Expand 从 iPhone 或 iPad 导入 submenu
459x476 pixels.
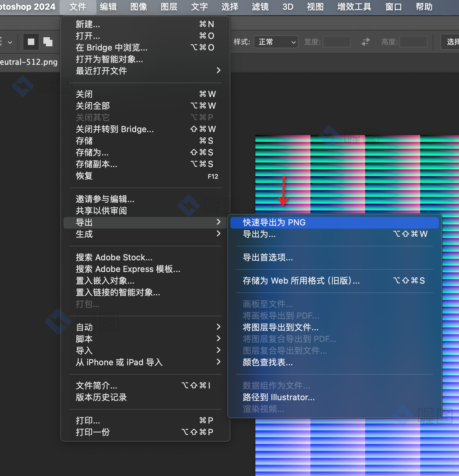pyautogui.click(x=145, y=362)
